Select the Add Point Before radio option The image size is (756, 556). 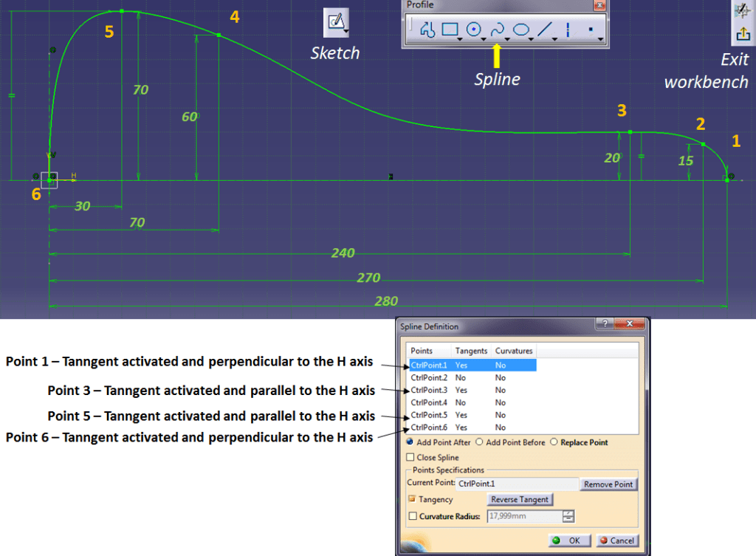pos(479,442)
